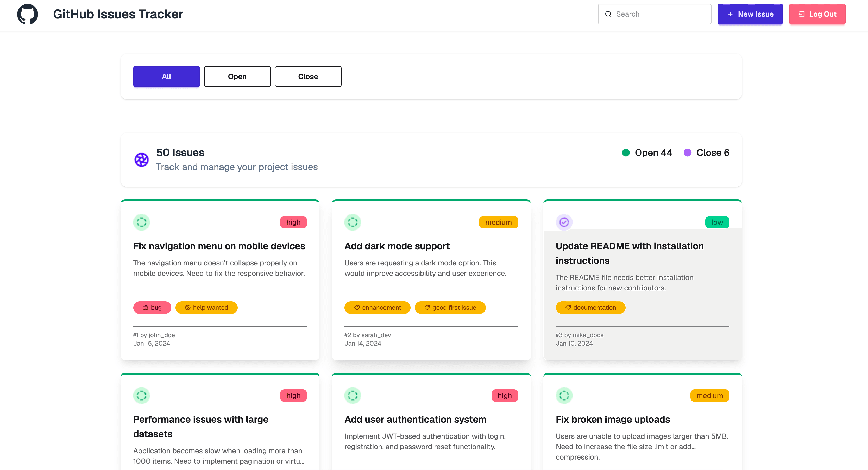Click the 'Open 44' counter text
The image size is (868, 470).
[653, 153]
